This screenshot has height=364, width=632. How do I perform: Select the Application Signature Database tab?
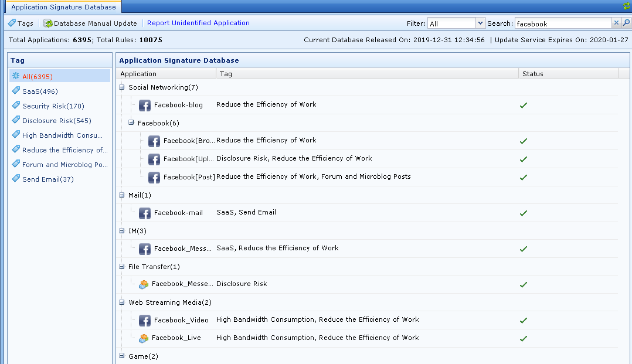coord(63,7)
